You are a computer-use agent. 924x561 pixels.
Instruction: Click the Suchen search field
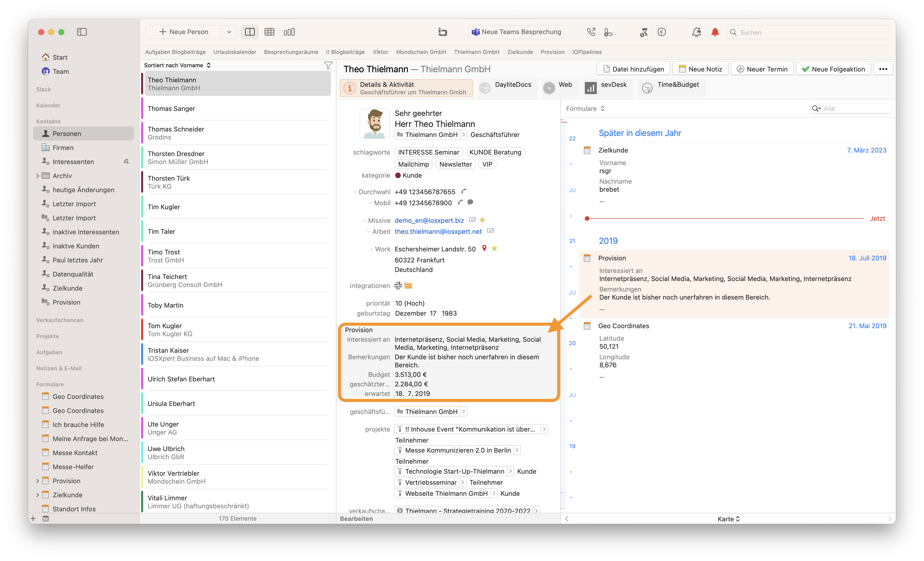click(x=808, y=32)
